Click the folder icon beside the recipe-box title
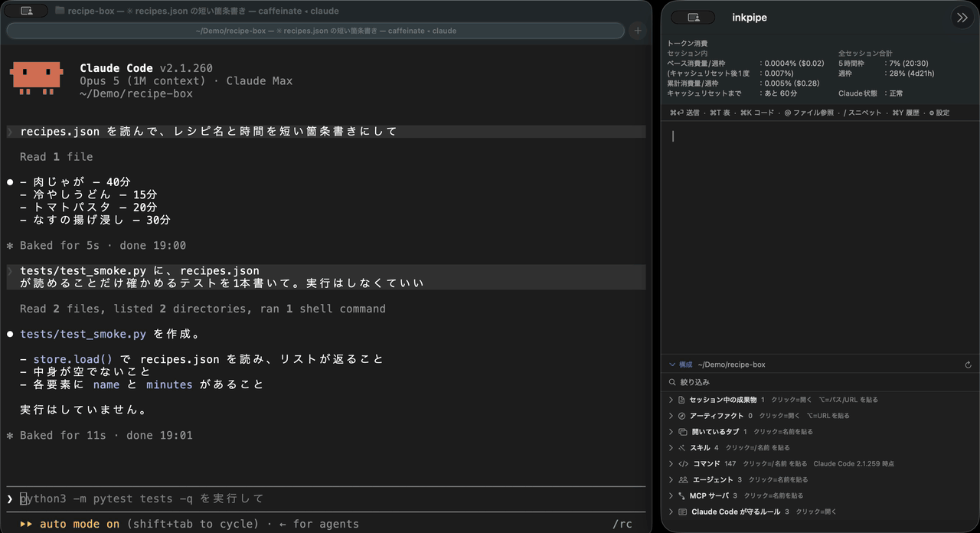 tap(60, 11)
